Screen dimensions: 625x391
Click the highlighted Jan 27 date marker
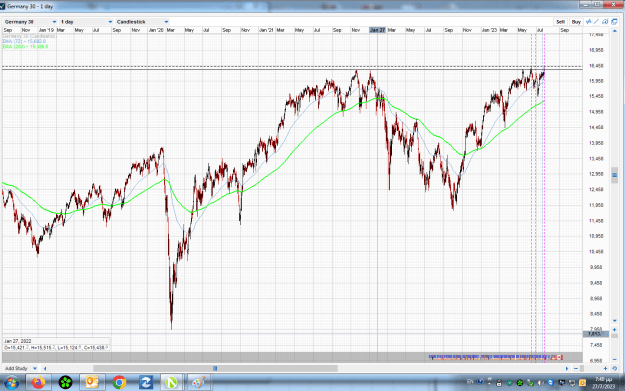click(x=377, y=30)
